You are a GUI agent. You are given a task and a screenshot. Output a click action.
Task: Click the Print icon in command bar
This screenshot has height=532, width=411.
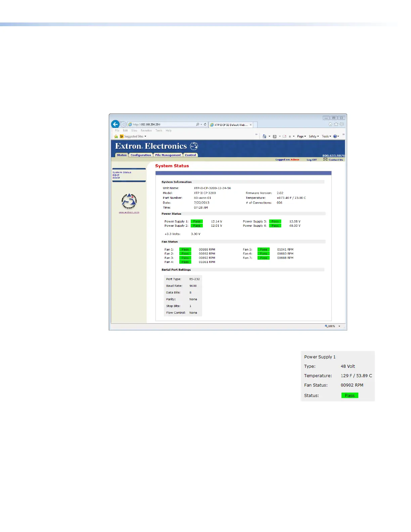(x=290, y=136)
